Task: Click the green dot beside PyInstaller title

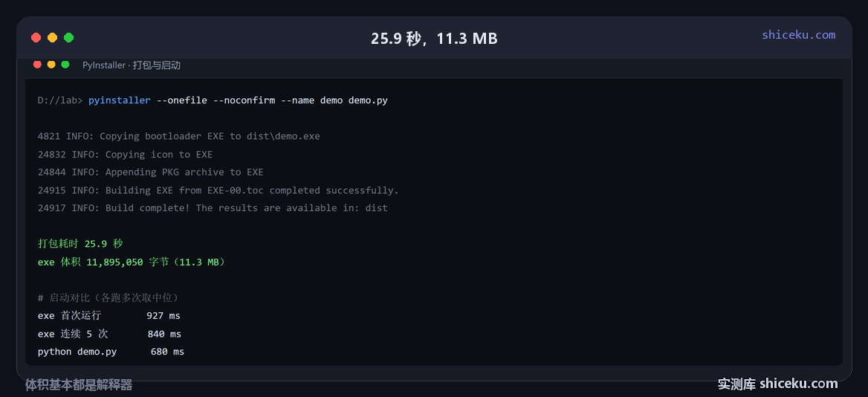Action: point(65,64)
